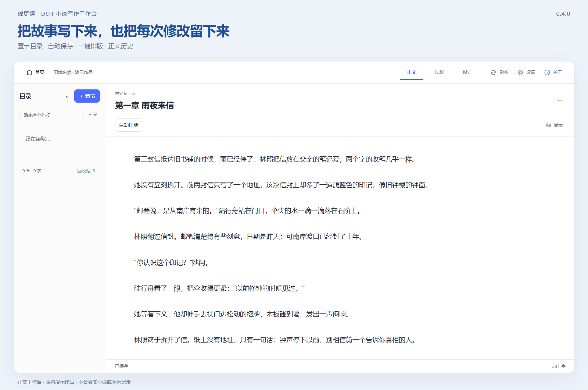588x390 pixels.
Task: Open 设置 gear icon
Action: click(x=520, y=72)
